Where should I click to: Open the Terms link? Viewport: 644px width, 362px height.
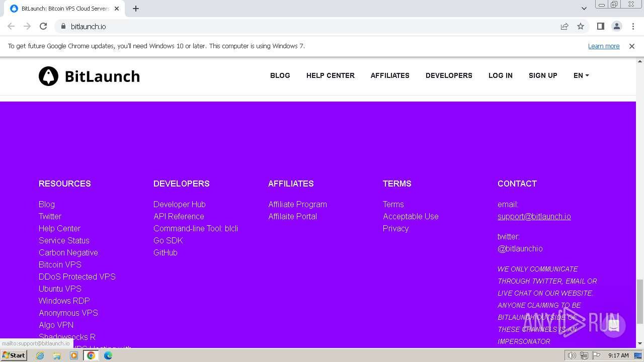click(x=393, y=204)
